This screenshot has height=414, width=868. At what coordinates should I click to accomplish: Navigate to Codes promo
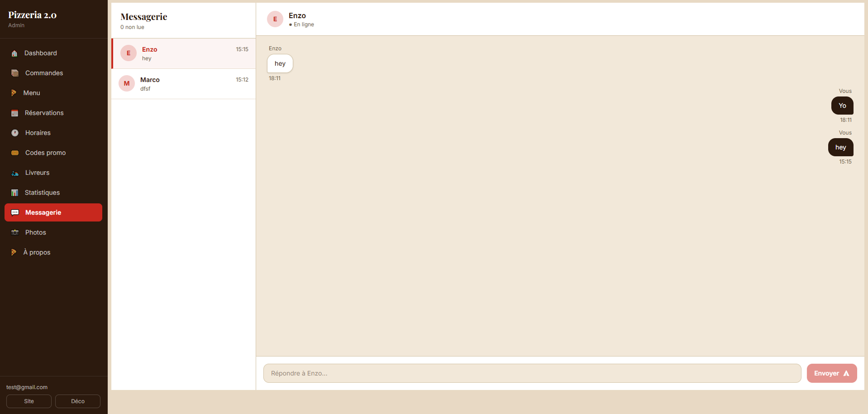coord(53,153)
